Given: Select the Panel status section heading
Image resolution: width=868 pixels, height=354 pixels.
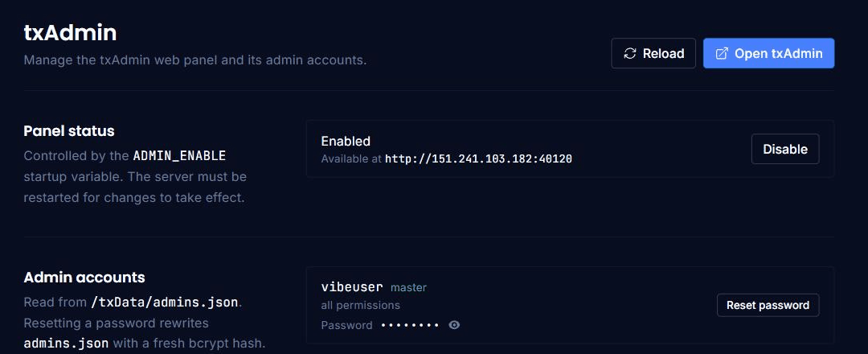Looking at the screenshot, I should 69,131.
